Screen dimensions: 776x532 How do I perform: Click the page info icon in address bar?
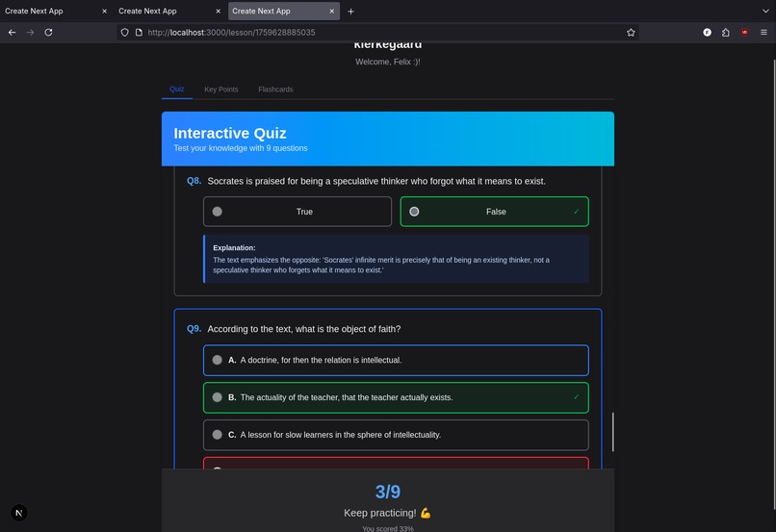point(139,32)
